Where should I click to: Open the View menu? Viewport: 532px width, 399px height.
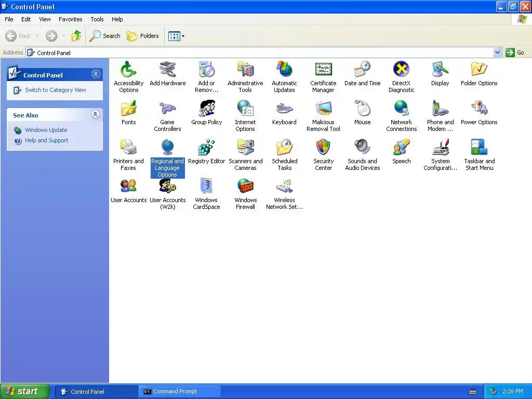(x=45, y=19)
